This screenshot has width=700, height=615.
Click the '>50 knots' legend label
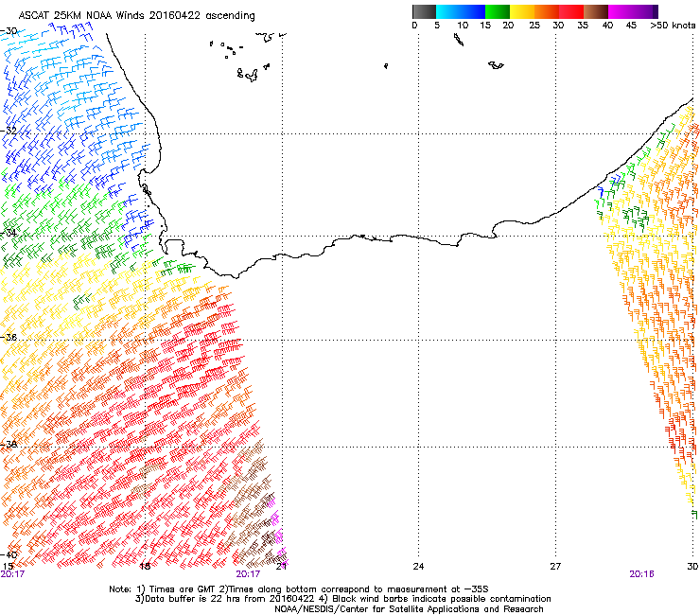click(x=673, y=26)
